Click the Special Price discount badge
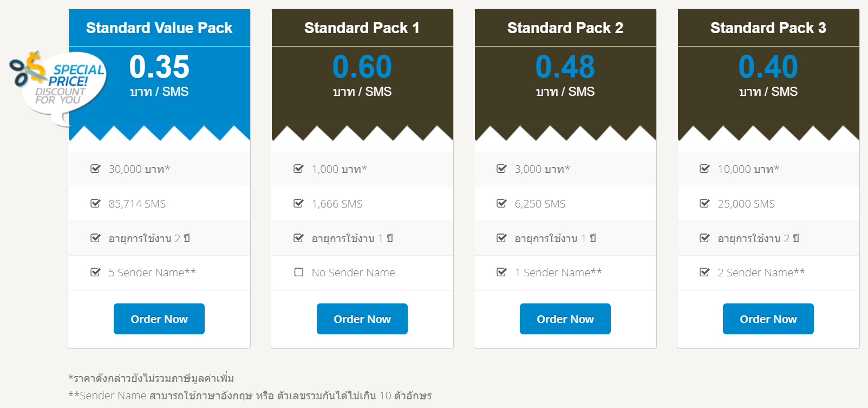The height and width of the screenshot is (408, 868). pos(58,87)
